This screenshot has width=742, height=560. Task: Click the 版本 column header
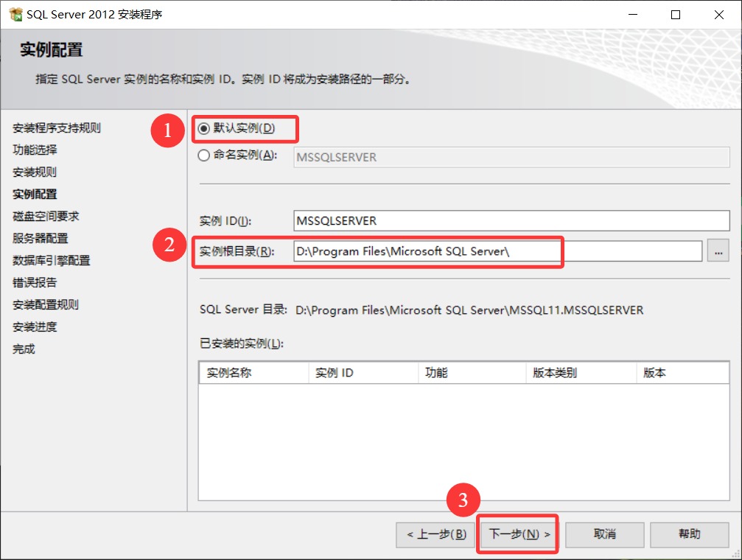point(682,373)
